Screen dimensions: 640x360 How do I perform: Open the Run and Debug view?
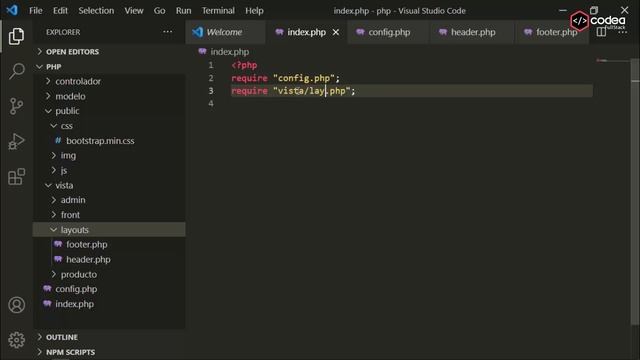16,142
